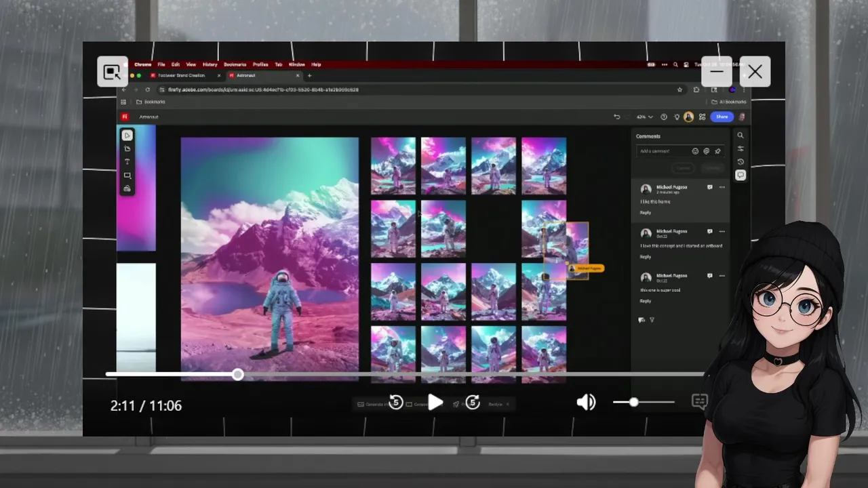The image size is (868, 488).
Task: Open the zoom percentage dropdown
Action: [x=645, y=117]
